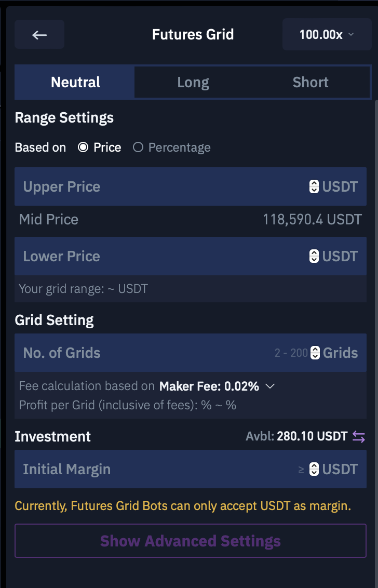Click the No. of Grids stepper
378x588 pixels.
315,353
